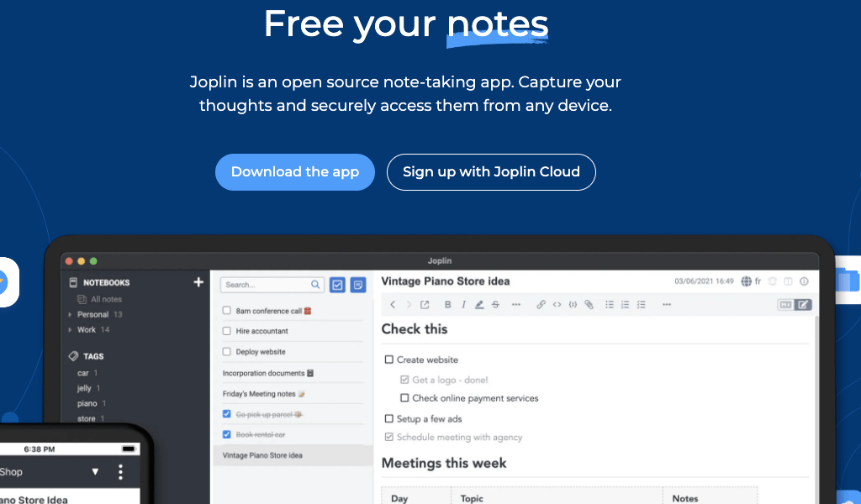Switch to rich text editor view
861x504 pixels.
tap(803, 304)
